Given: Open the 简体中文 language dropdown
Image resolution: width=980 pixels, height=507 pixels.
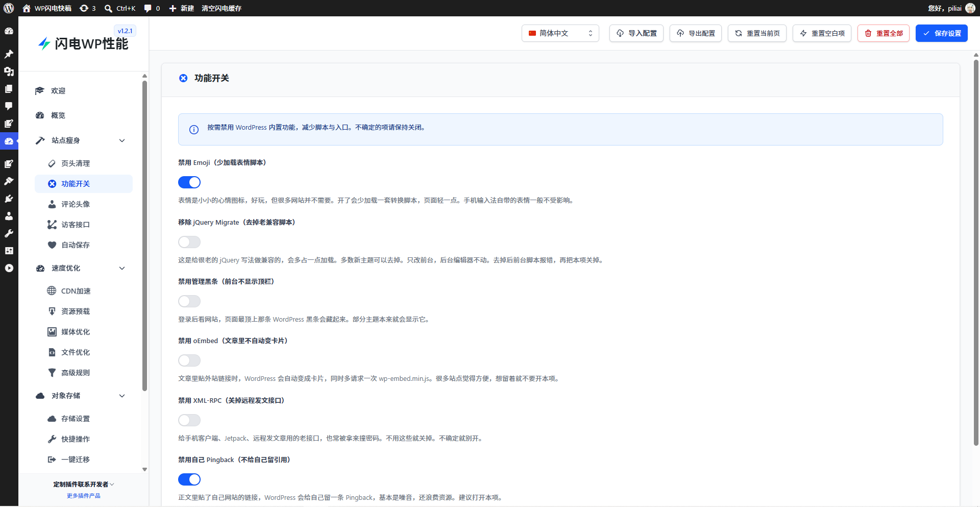Looking at the screenshot, I should (560, 33).
